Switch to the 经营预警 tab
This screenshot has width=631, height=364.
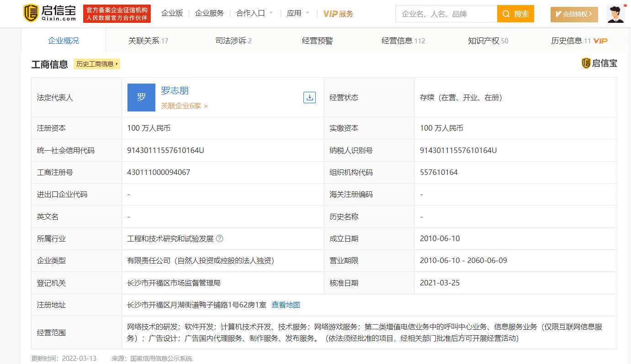coord(318,41)
